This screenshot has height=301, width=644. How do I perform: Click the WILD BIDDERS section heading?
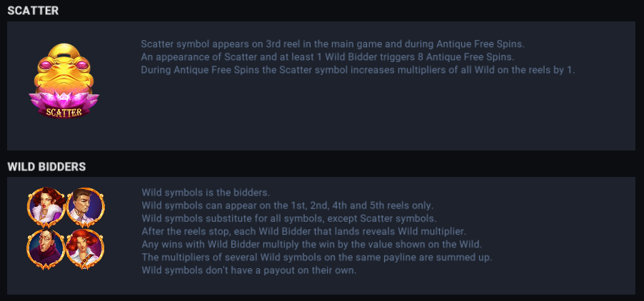click(46, 167)
